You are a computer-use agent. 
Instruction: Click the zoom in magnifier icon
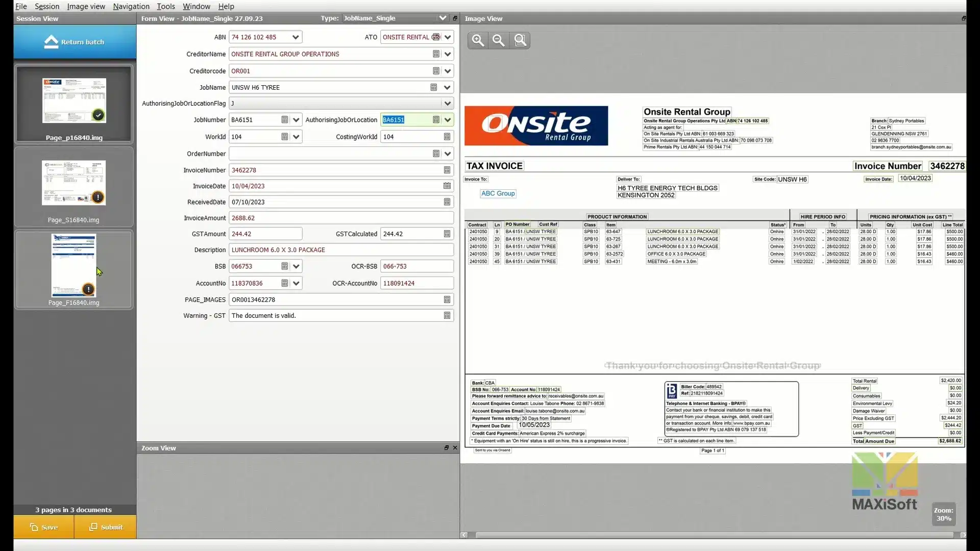click(x=478, y=40)
